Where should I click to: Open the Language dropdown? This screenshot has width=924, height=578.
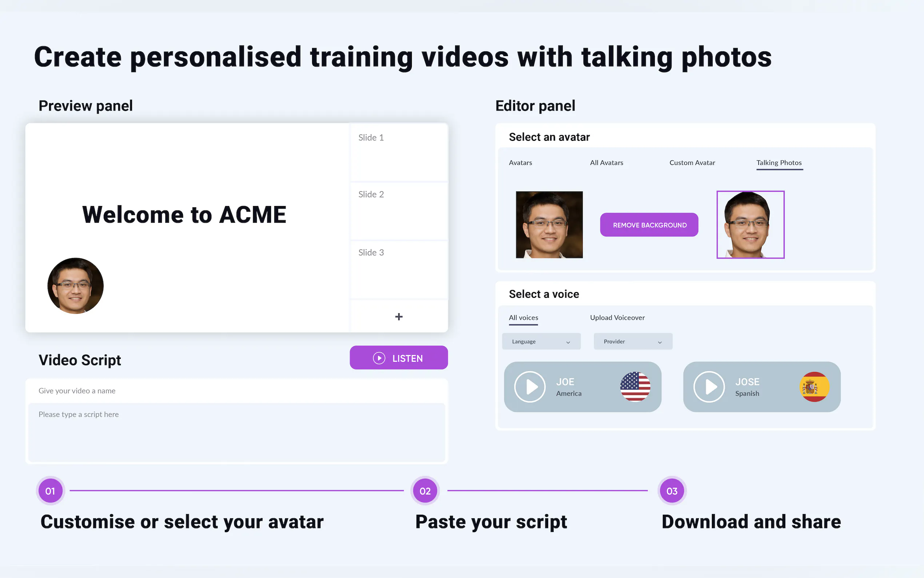[x=541, y=341]
